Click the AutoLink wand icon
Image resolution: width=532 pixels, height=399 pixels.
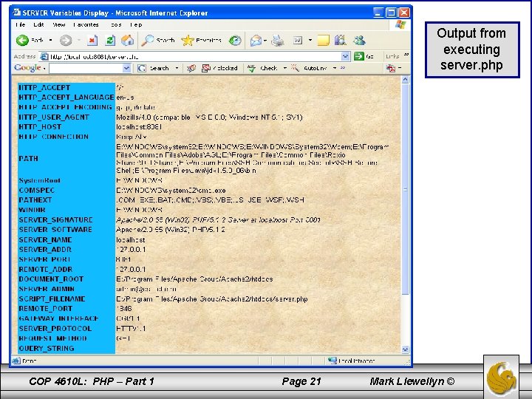pos(295,68)
